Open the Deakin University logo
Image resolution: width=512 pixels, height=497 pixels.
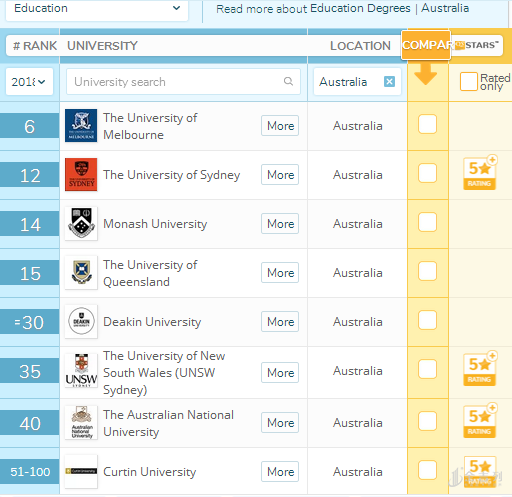pos(81,322)
